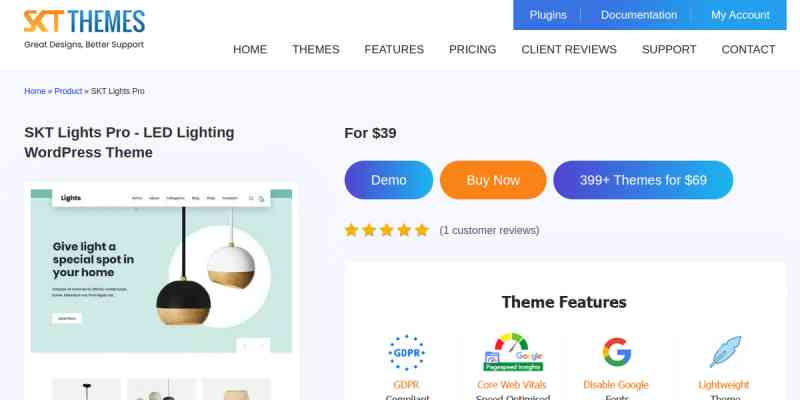Click the five-star rating icons
The image size is (800, 400).
[x=386, y=230]
